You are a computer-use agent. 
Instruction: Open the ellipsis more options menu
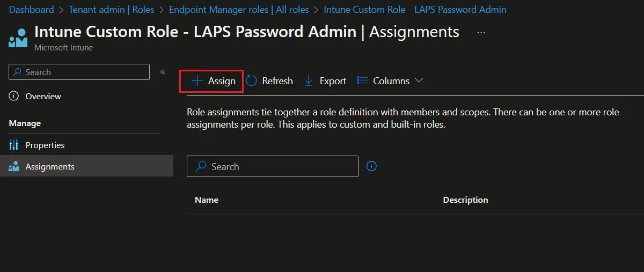coord(481,32)
